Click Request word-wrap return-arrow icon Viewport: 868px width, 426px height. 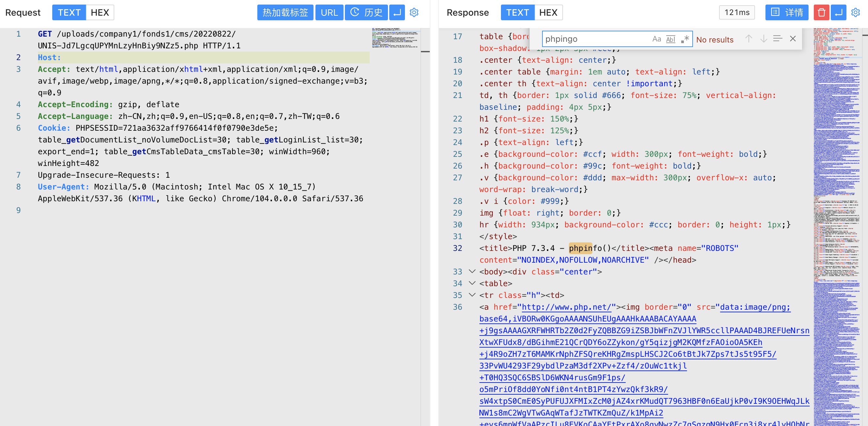(397, 12)
